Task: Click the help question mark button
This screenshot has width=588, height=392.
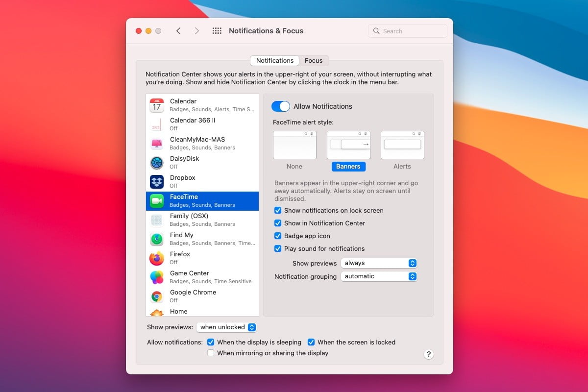Action: click(x=428, y=354)
